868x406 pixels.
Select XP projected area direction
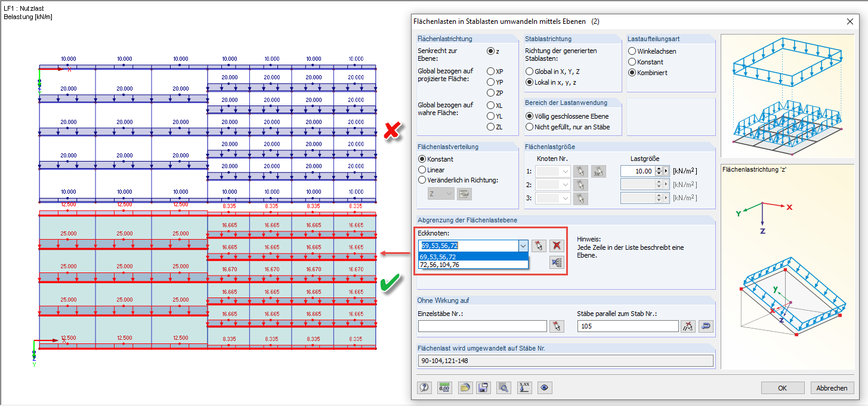491,71
